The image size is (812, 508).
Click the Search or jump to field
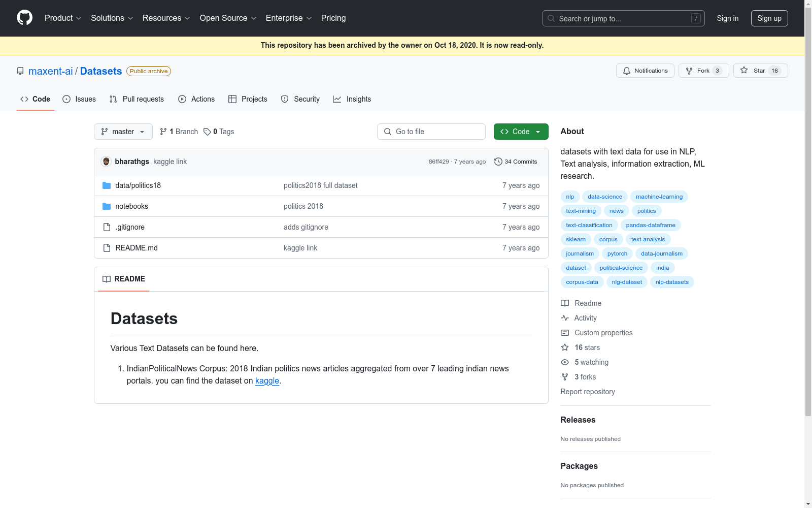(624, 18)
